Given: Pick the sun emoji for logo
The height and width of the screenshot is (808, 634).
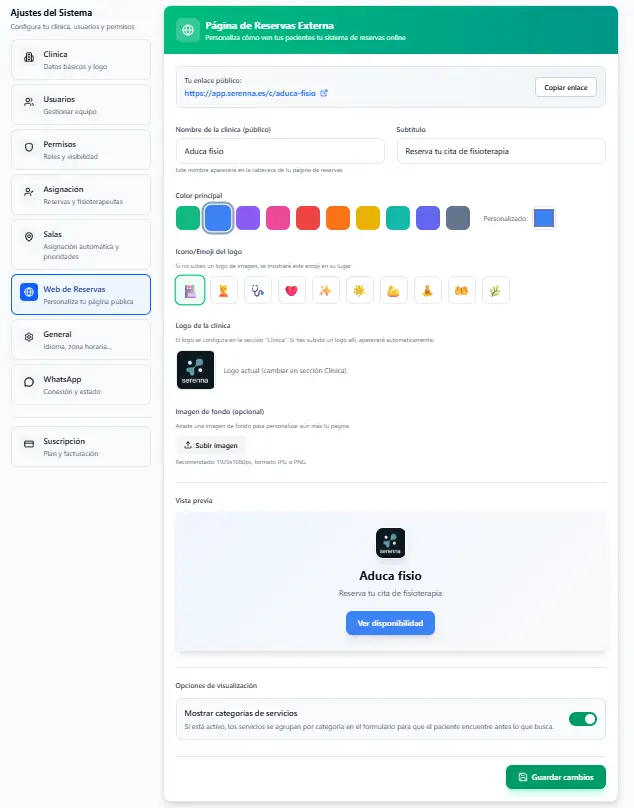Looking at the screenshot, I should point(360,290).
